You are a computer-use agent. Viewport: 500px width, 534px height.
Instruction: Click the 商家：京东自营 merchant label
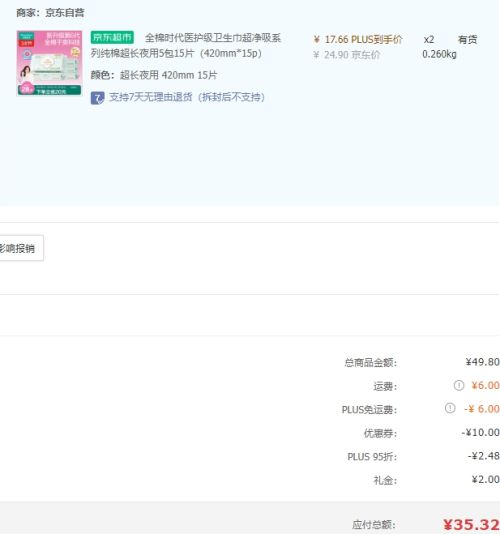pyautogui.click(x=50, y=13)
